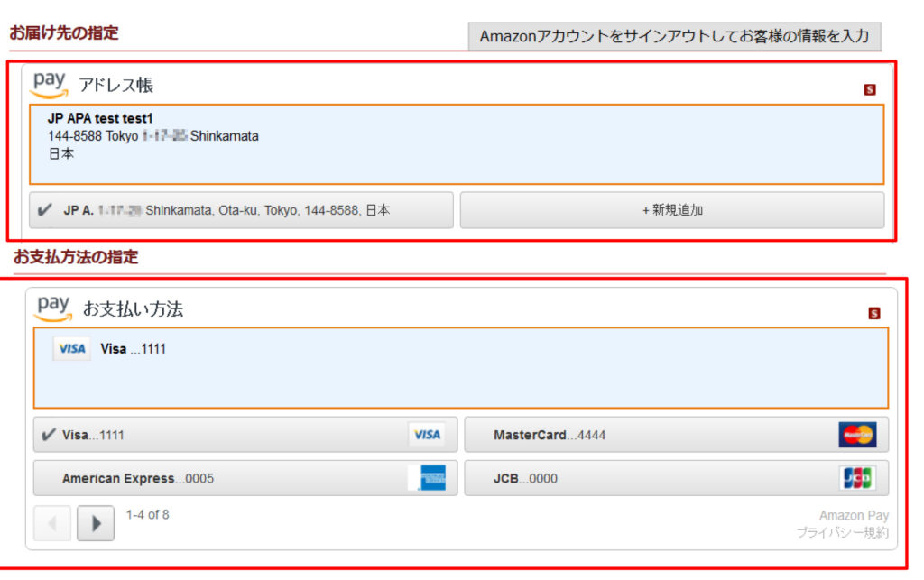The width and height of the screenshot is (924, 580).
Task: Click the VISA logo in the Visa...1111 option
Action: click(427, 435)
